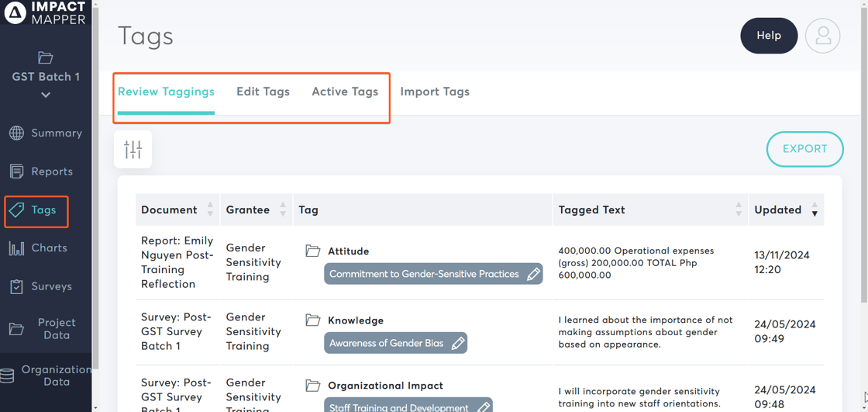This screenshot has height=412, width=868.
Task: Switch to the Active Tags tab
Action: [x=345, y=92]
